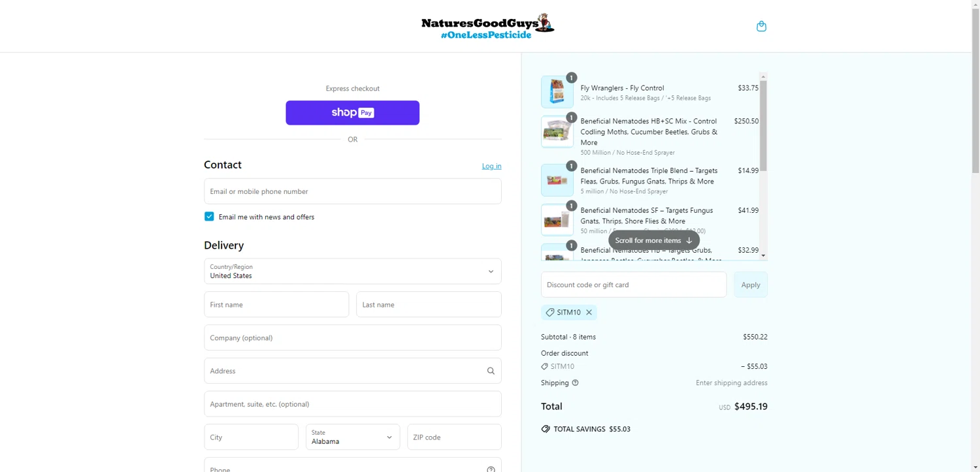Focus the City field
Viewport: 980px width, 472px height.
(x=251, y=437)
